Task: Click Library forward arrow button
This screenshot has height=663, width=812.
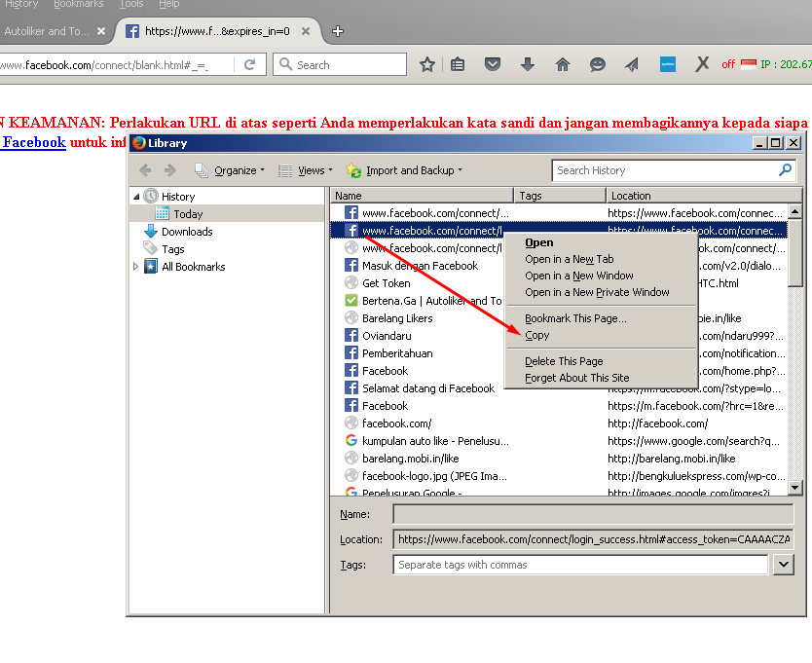Action: pyautogui.click(x=169, y=170)
